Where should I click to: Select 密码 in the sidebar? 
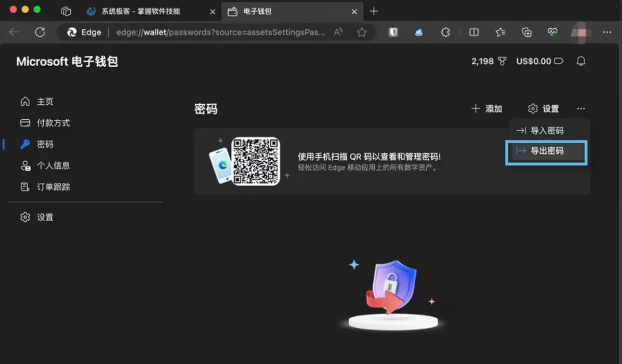coord(36,145)
